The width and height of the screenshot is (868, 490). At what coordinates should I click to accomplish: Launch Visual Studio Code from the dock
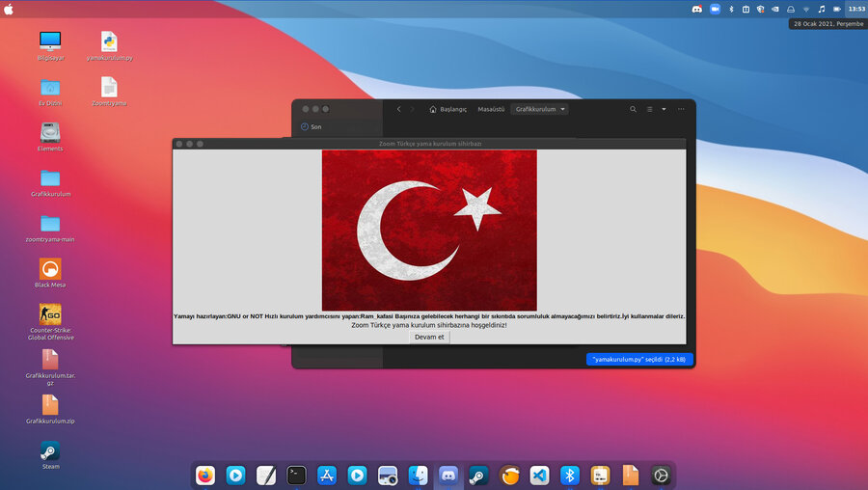point(539,476)
